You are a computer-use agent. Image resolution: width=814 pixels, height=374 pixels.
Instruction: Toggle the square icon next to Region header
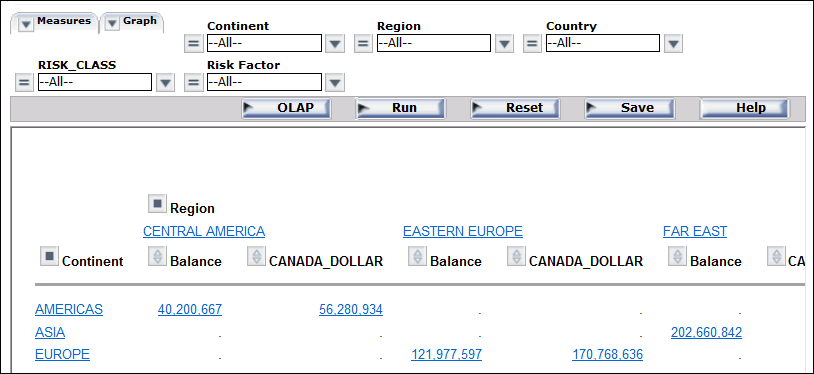tap(157, 204)
